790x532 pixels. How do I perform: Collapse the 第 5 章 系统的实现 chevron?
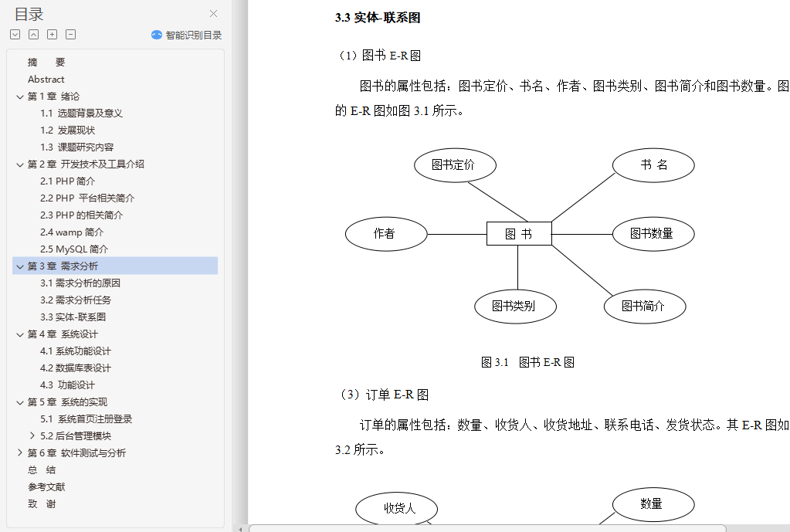(20, 402)
